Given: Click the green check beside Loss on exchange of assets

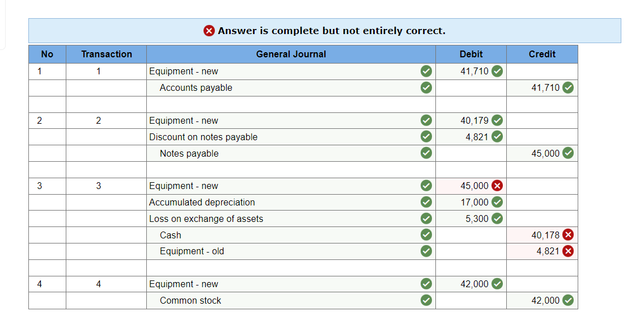Looking at the screenshot, I should (x=426, y=219).
